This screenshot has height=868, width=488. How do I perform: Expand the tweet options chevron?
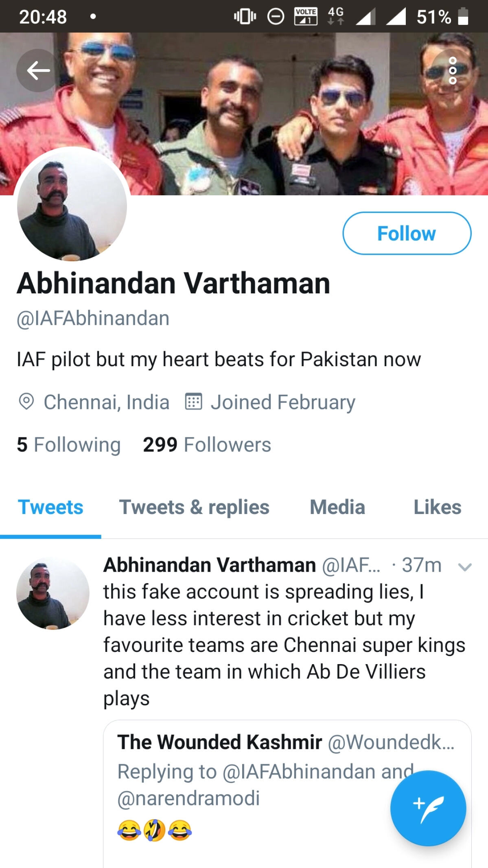coord(464,566)
